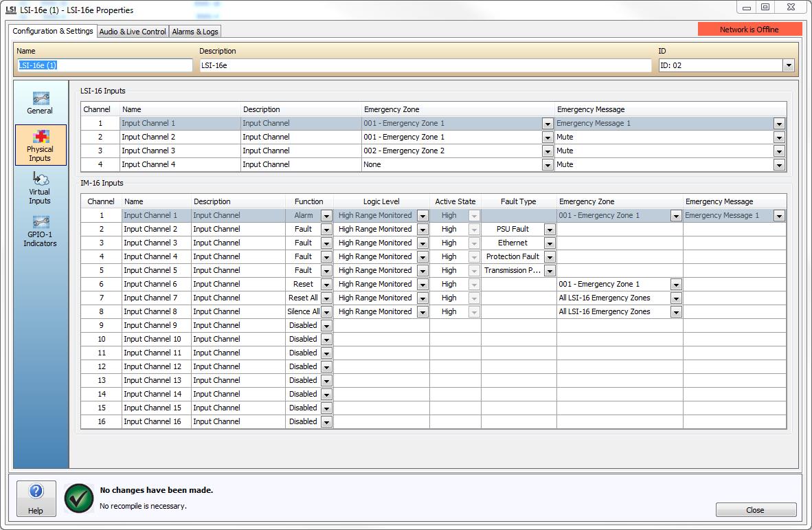Open Mute message dropdown for LSI-16 channel 2
The width and height of the screenshot is (812, 530).
[780, 137]
